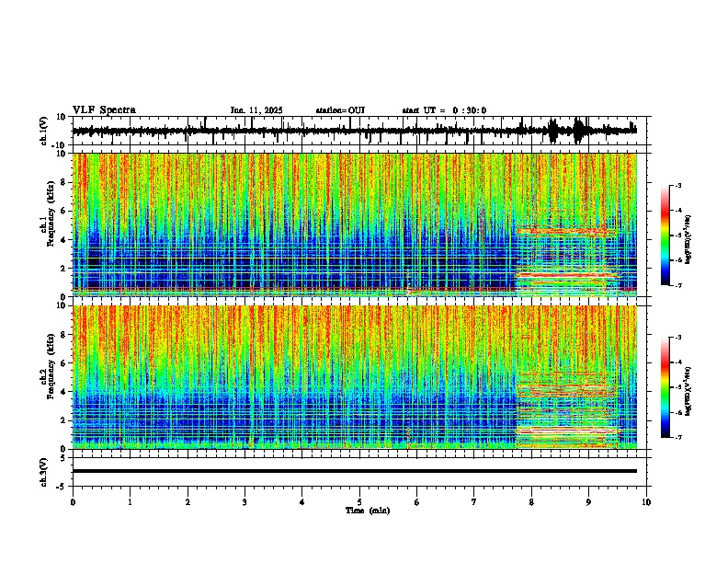Viewport: 728px width, 563px height.
Task: Click time axis tick label '1'
Action: (130, 502)
